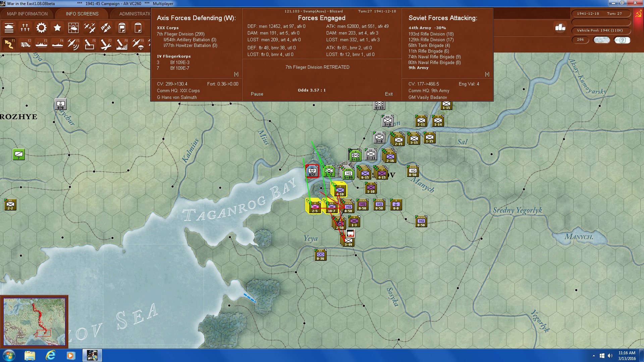Switch to air recon mode (F5)
This screenshot has width=644, height=362.
click(73, 44)
